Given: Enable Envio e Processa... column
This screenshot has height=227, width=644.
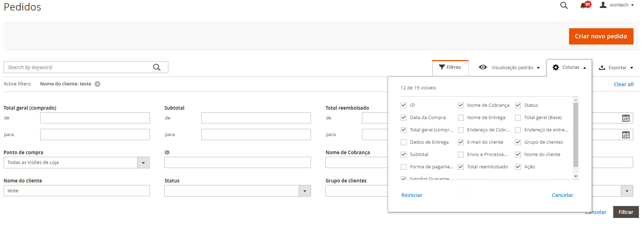Looking at the screenshot, I should coord(461,155).
